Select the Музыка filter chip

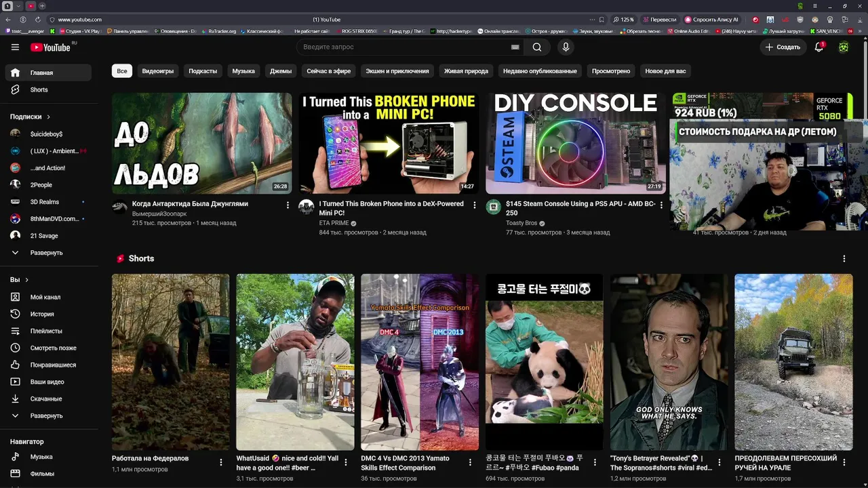[243, 70]
